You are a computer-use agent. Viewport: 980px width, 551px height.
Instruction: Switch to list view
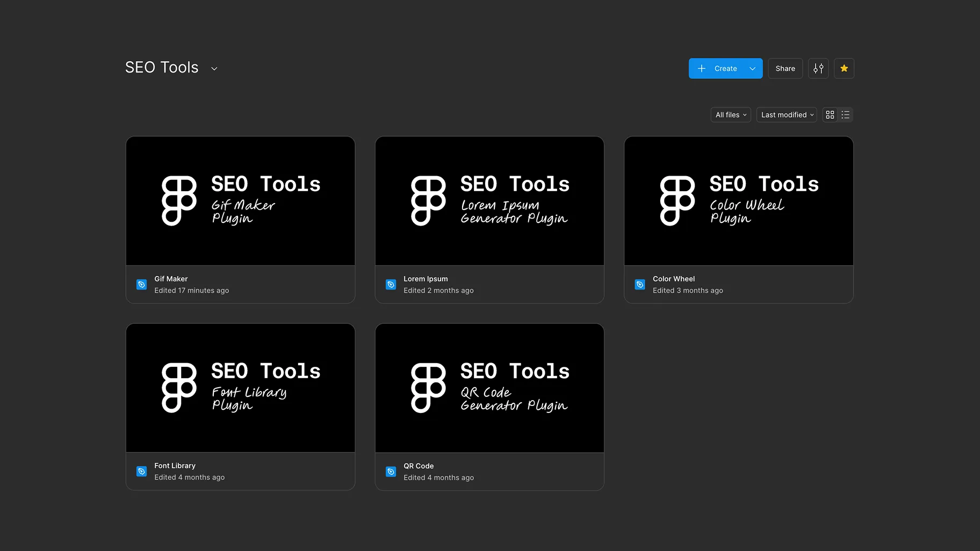845,114
